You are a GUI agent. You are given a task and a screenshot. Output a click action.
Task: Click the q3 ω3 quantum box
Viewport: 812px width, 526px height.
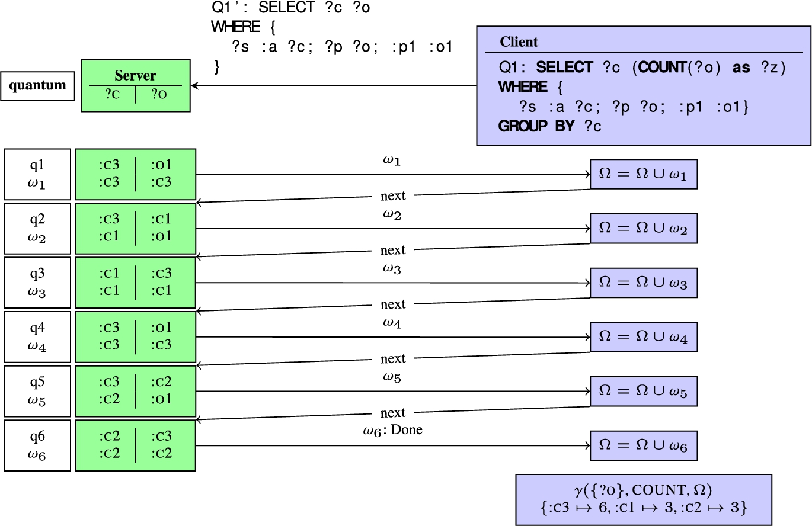(x=37, y=283)
